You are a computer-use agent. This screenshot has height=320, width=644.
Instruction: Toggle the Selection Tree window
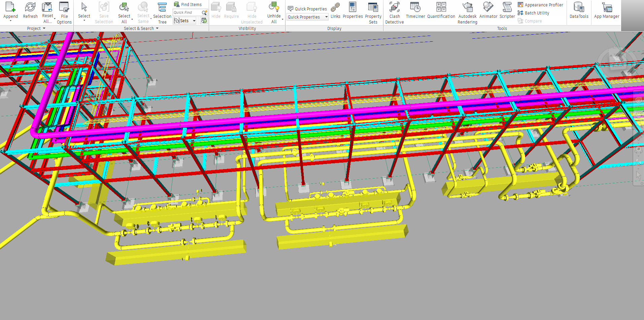pyautogui.click(x=162, y=13)
